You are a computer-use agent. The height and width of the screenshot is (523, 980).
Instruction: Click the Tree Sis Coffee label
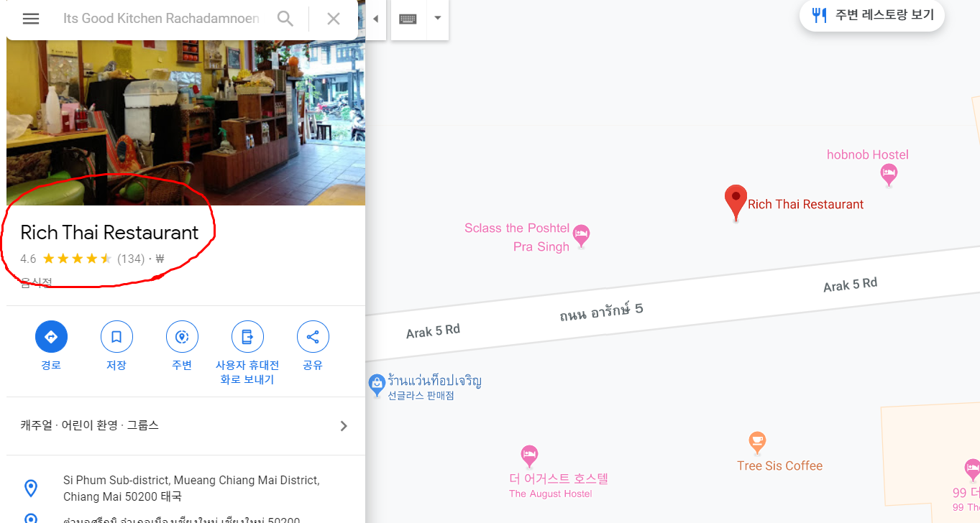(779, 466)
